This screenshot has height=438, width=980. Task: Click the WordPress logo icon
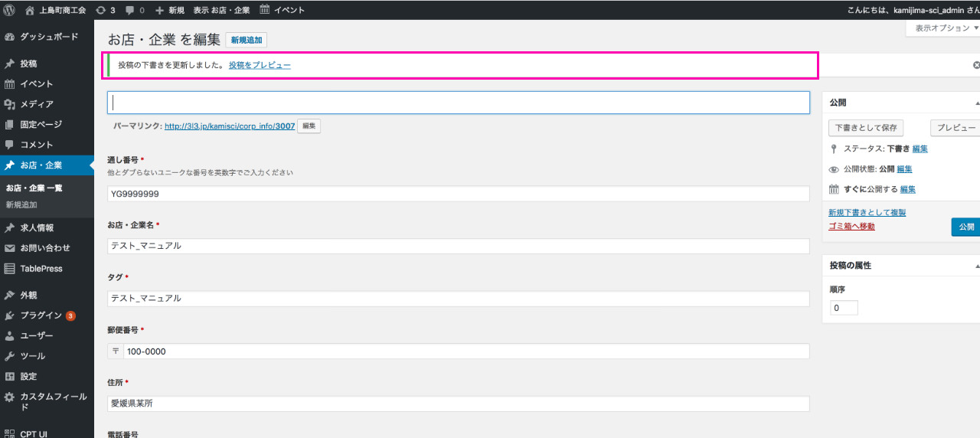coord(10,10)
